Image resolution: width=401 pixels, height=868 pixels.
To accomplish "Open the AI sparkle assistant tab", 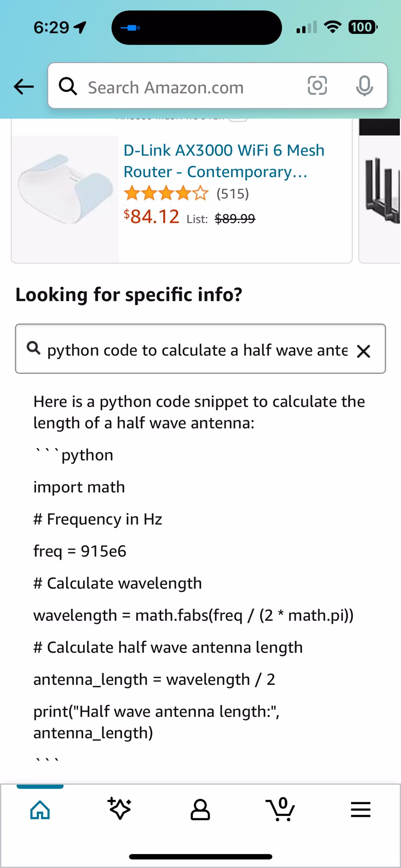I will pyautogui.click(x=120, y=808).
